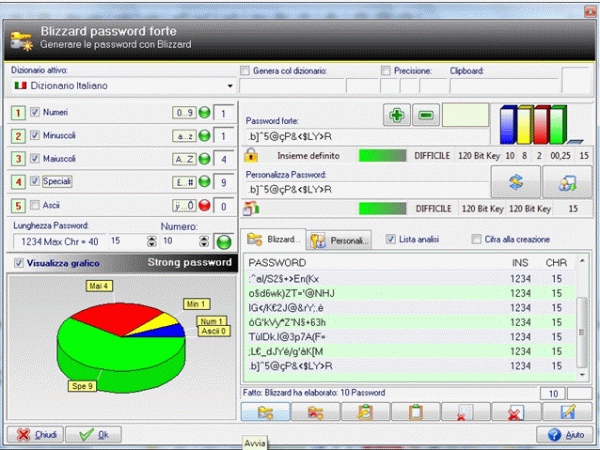Viewport: 600px width, 450px height.
Task: Click the empty clipboard paste button
Action: click(415, 412)
